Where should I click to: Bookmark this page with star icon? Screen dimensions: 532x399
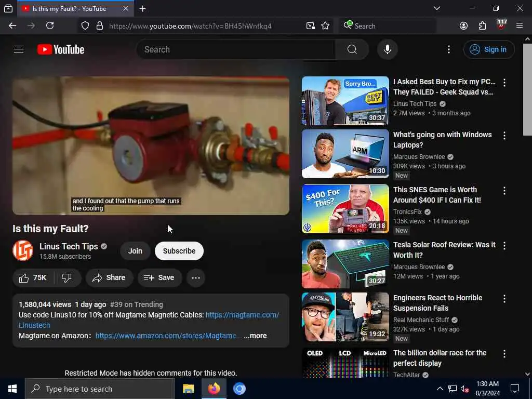[x=325, y=26]
